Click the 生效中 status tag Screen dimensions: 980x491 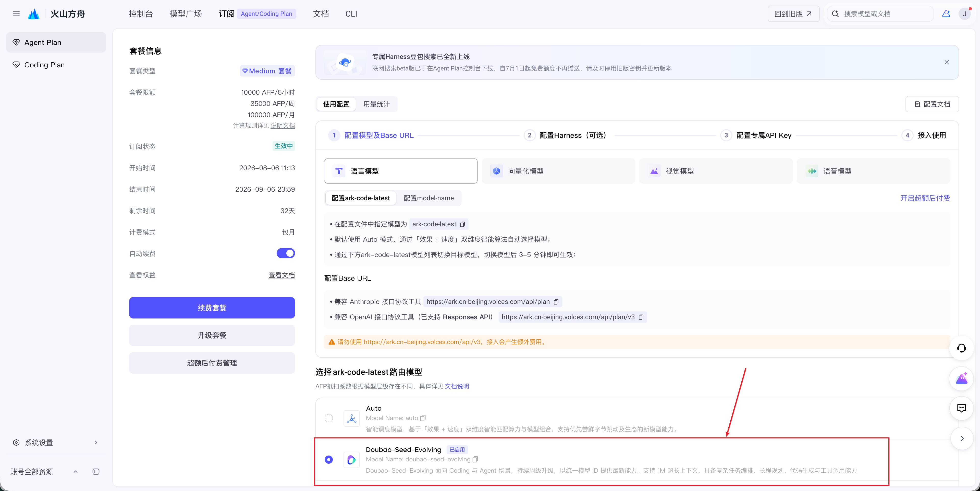click(284, 146)
